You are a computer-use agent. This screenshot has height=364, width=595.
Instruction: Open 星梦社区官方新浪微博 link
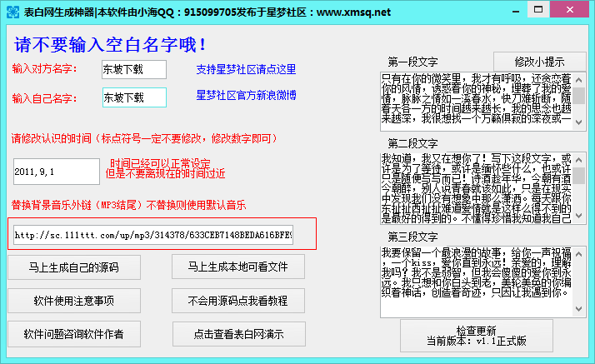tap(246, 95)
